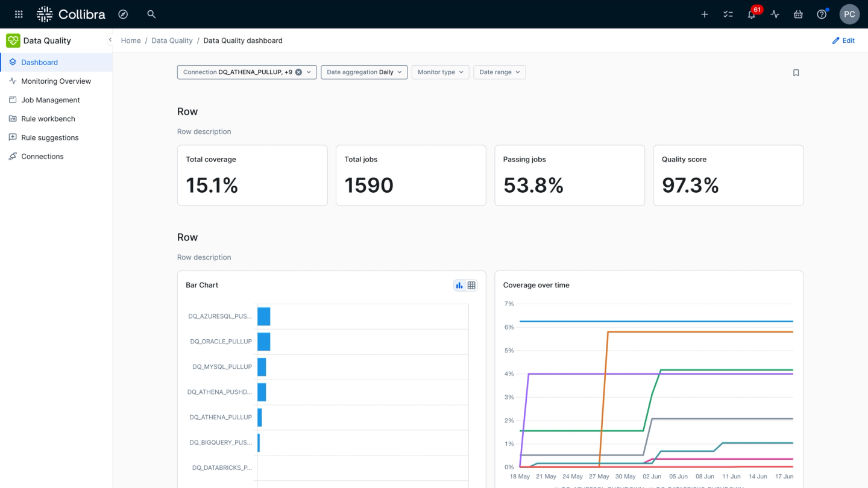Image resolution: width=868 pixels, height=488 pixels.
Task: Click the Data Quality sidebar title
Action: [x=47, y=40]
